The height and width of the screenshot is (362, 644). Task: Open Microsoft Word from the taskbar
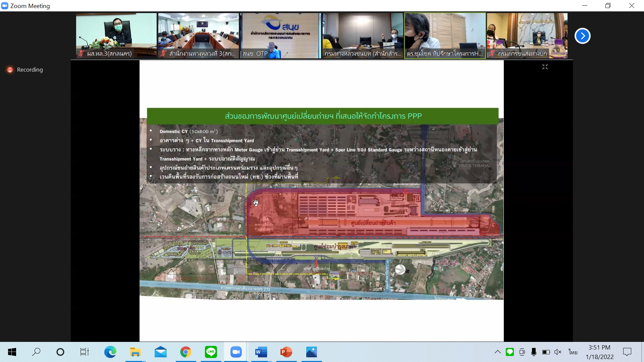pos(261,352)
